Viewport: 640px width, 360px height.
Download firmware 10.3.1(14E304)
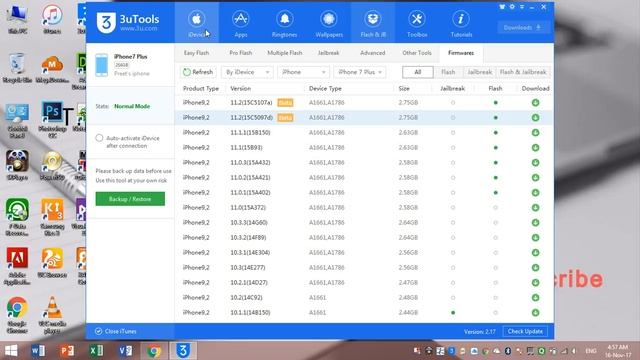(x=535, y=253)
